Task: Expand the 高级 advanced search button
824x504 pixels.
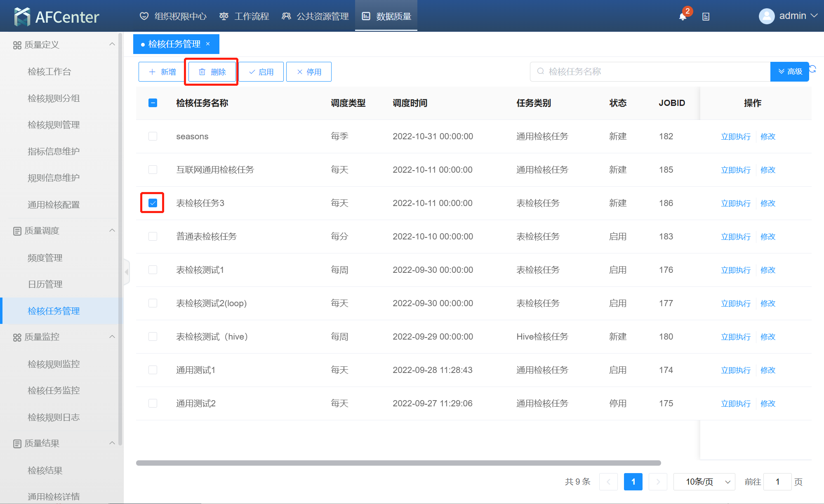Action: coord(790,72)
